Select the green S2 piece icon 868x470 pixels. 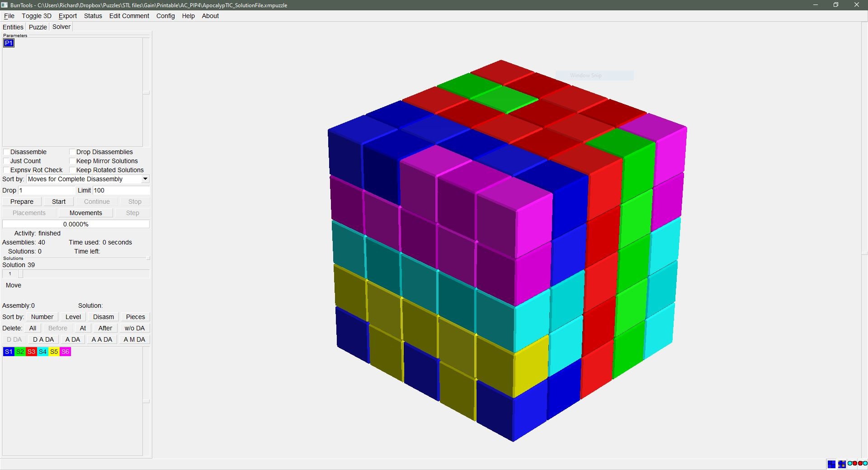[20, 352]
